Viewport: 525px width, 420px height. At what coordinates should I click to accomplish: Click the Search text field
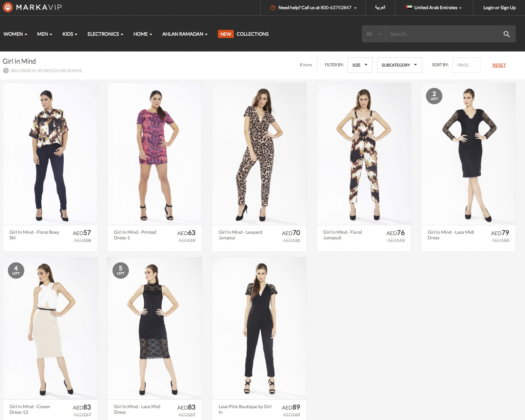pos(443,34)
